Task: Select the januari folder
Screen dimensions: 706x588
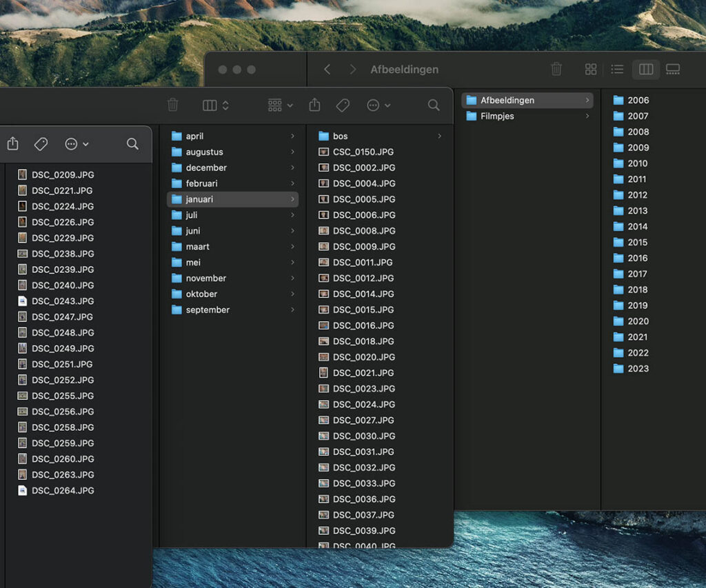Action: tap(199, 199)
